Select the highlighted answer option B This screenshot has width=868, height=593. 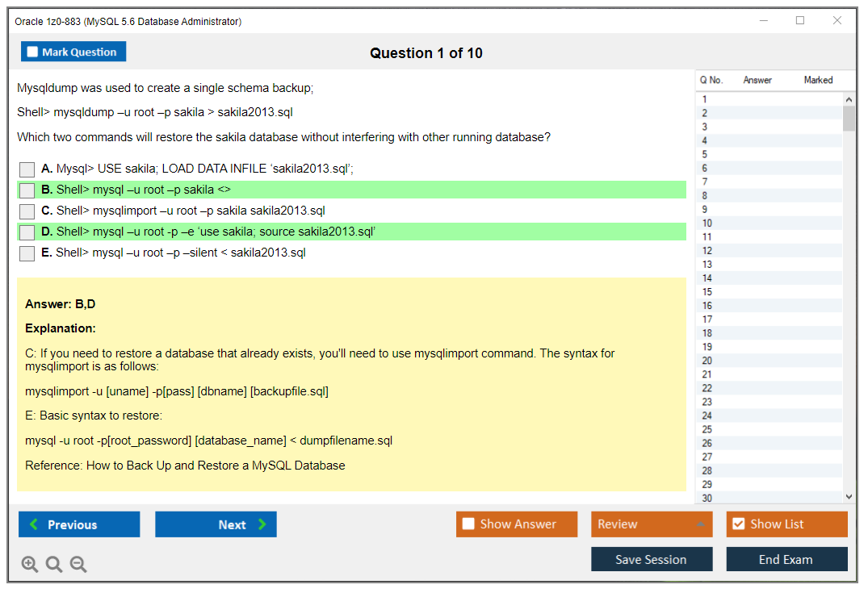tap(27, 190)
